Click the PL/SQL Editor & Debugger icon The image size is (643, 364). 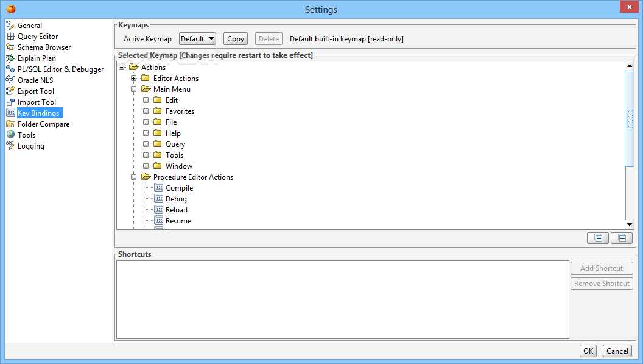click(x=11, y=69)
